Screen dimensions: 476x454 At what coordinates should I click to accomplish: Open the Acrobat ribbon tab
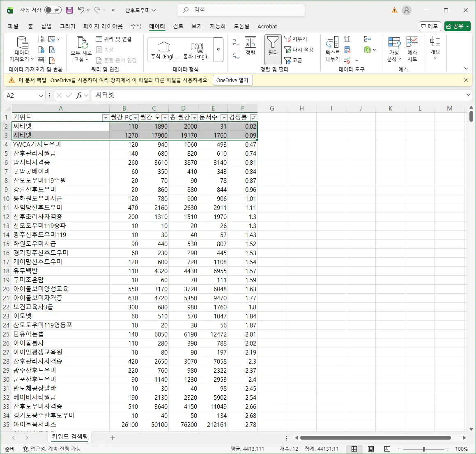click(x=267, y=26)
